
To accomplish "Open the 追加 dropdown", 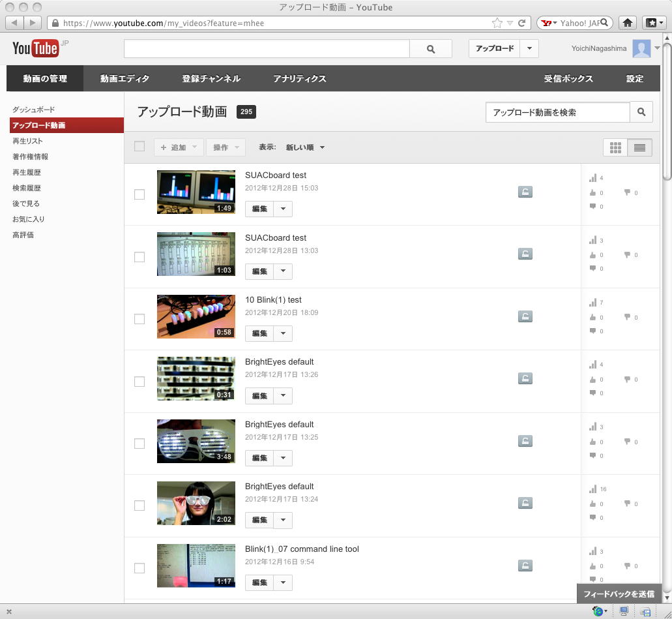I will tap(179, 147).
